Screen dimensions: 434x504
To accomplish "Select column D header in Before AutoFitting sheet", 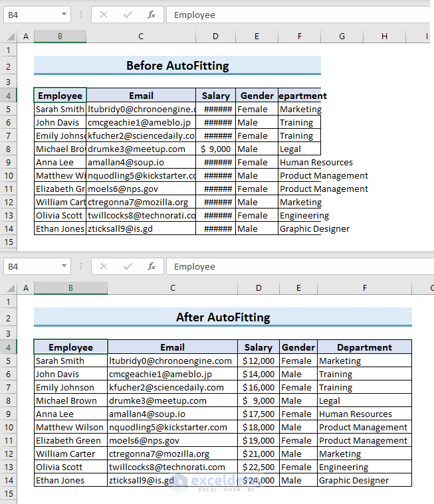I will pos(215,37).
